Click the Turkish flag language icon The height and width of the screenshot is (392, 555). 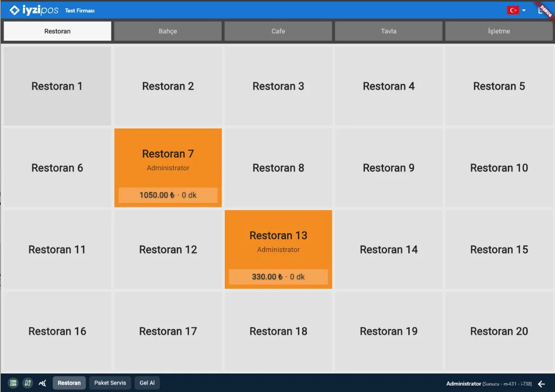(x=513, y=10)
